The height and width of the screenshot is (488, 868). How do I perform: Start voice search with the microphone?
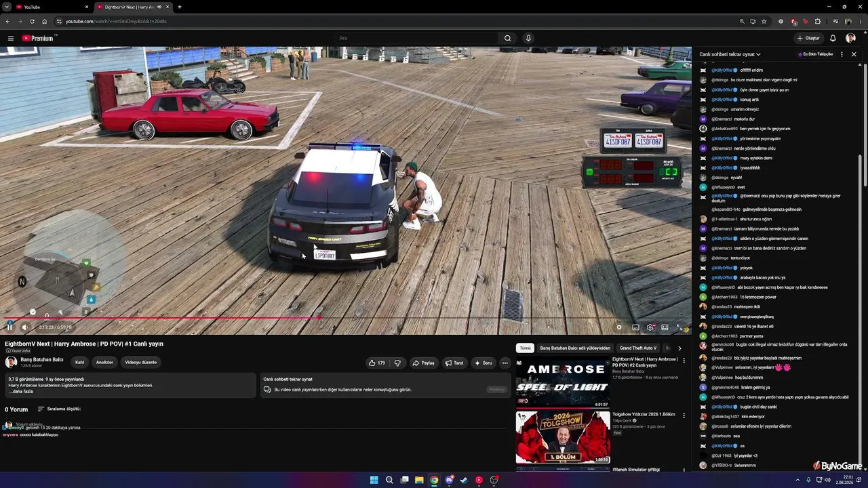click(x=528, y=38)
